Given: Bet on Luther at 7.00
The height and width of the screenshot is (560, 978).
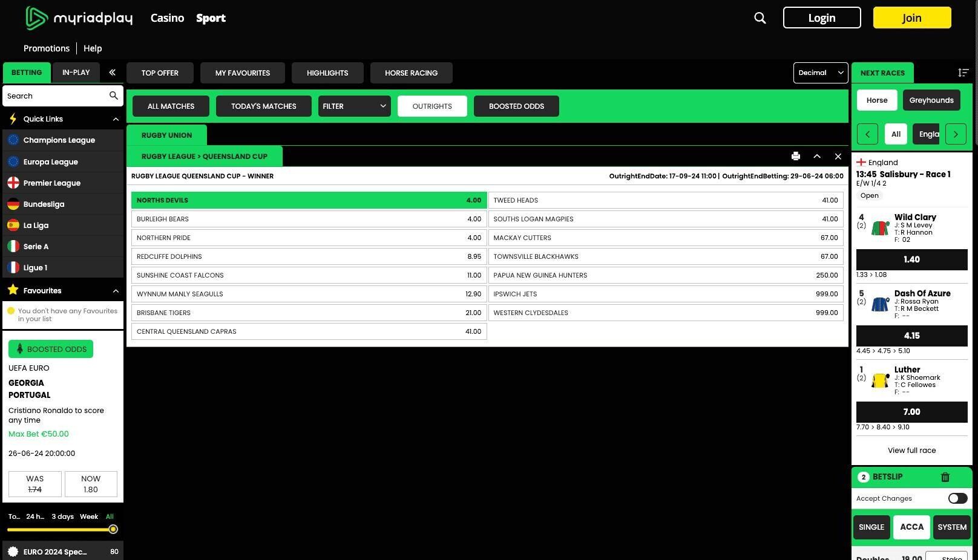Looking at the screenshot, I should 911,412.
